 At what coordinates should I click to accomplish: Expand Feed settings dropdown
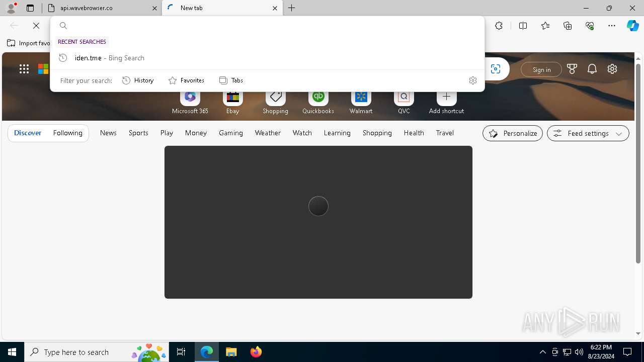[588, 133]
